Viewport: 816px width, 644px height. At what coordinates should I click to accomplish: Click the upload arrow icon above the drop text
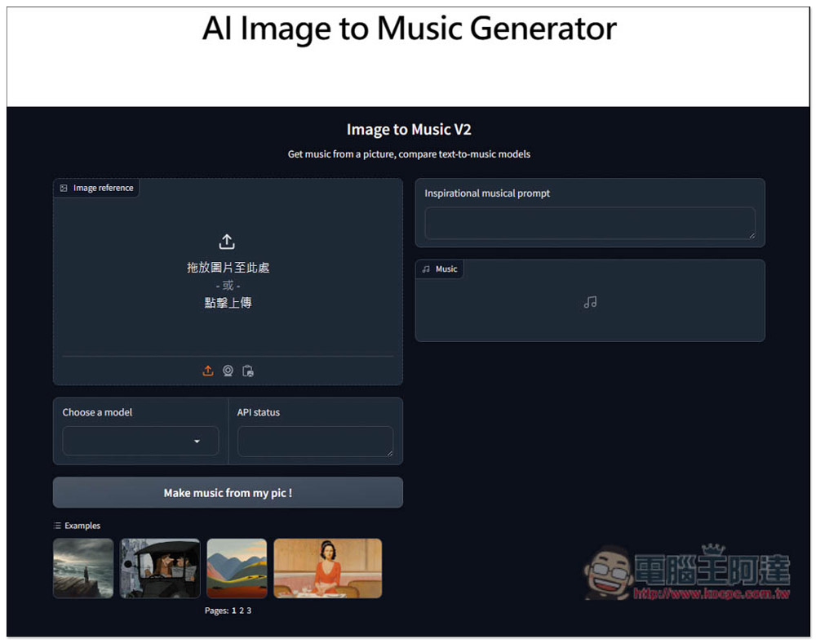227,242
